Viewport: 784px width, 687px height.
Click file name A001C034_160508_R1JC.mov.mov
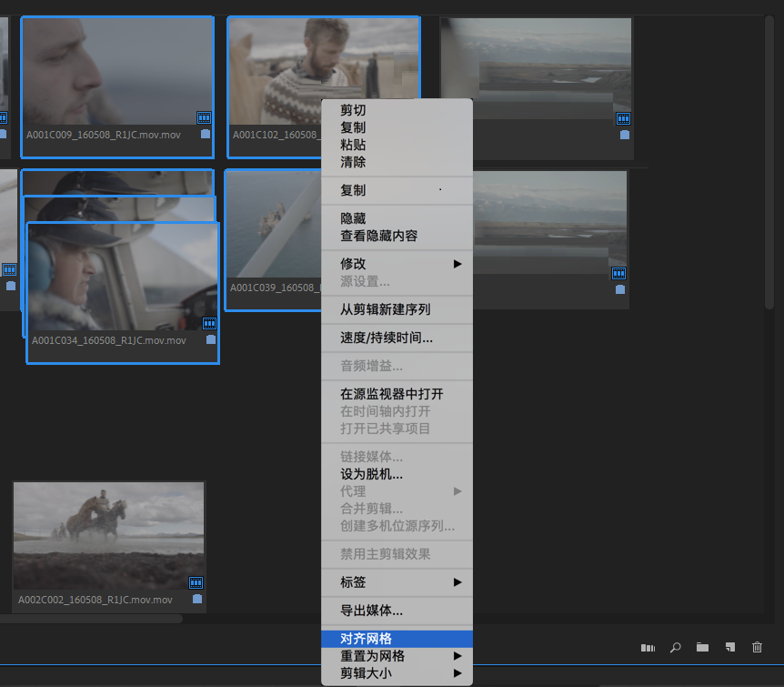[x=109, y=340]
